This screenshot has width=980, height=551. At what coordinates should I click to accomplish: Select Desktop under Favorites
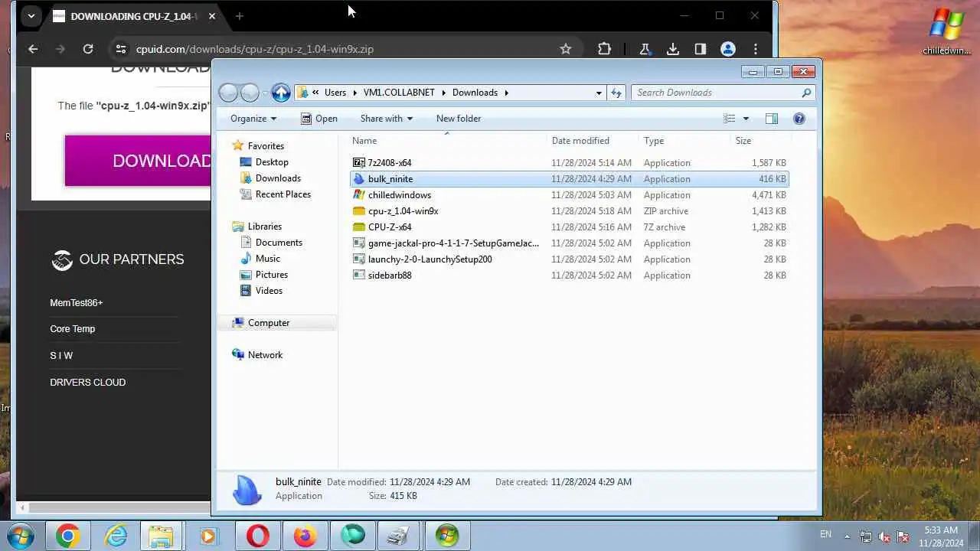click(x=272, y=162)
